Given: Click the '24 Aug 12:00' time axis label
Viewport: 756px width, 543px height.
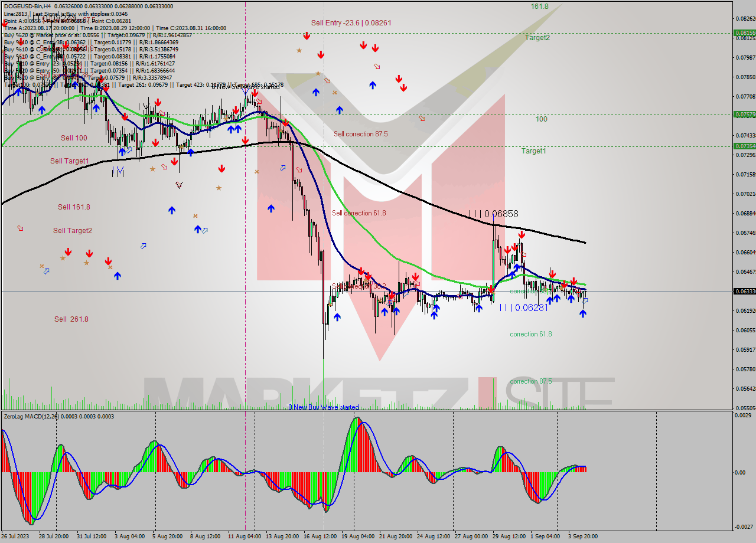Looking at the screenshot, I should [x=433, y=537].
